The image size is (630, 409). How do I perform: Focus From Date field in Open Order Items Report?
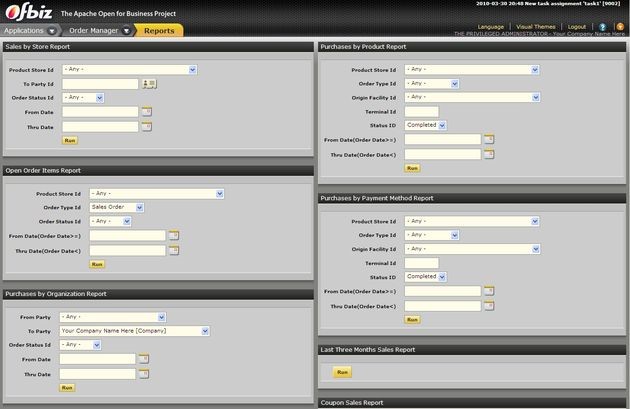coord(127,235)
